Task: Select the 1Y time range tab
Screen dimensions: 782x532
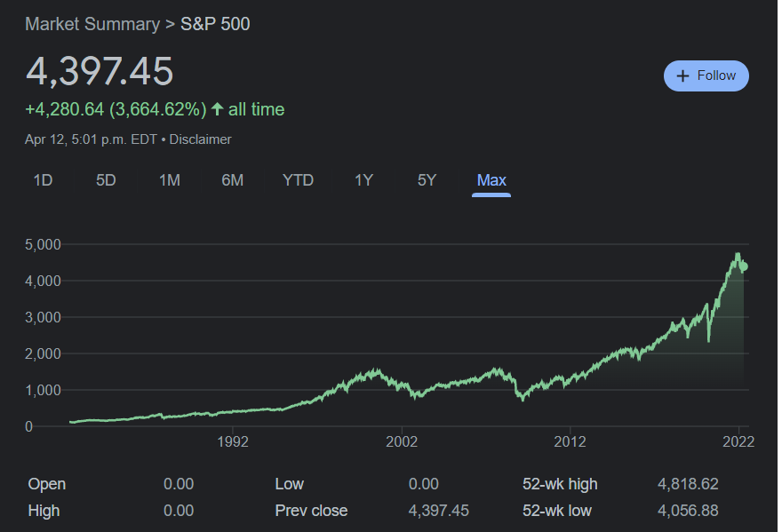Action: (x=363, y=180)
